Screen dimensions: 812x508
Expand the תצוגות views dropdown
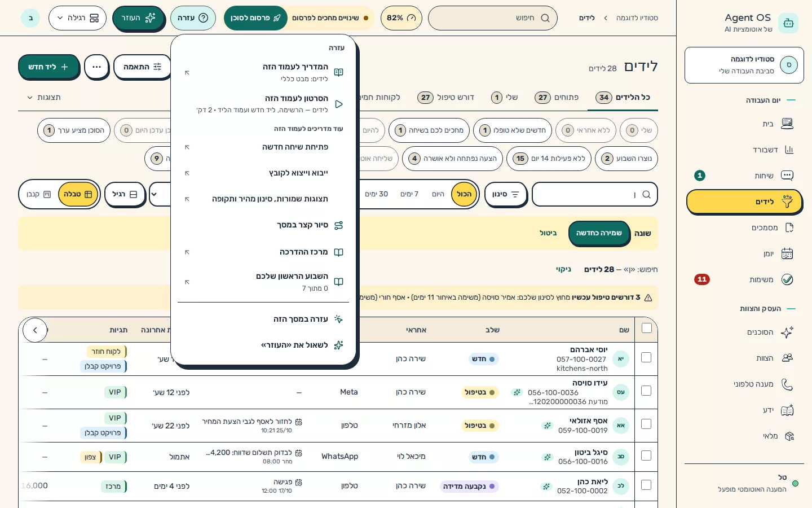44,98
